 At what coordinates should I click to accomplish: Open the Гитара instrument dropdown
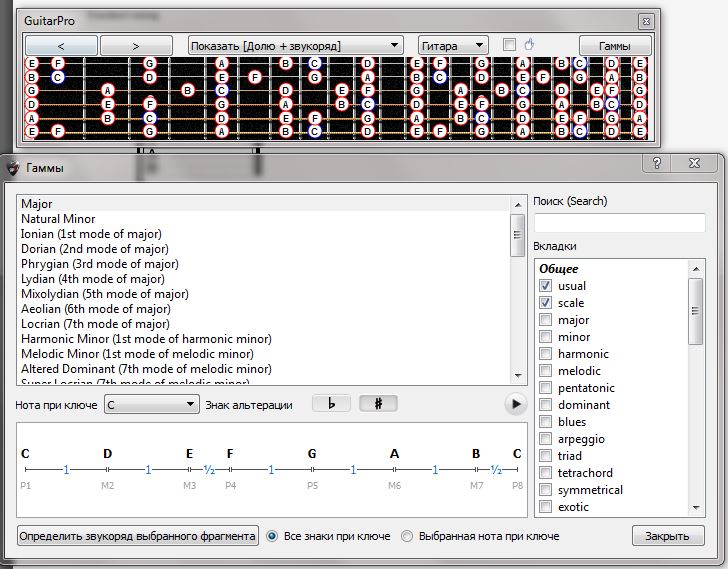pyautogui.click(x=453, y=45)
